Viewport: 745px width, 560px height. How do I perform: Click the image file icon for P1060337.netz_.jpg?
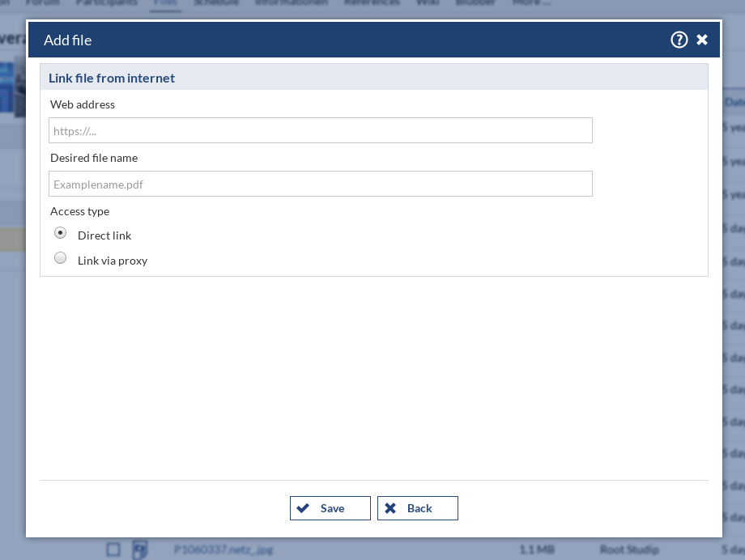pos(139,549)
